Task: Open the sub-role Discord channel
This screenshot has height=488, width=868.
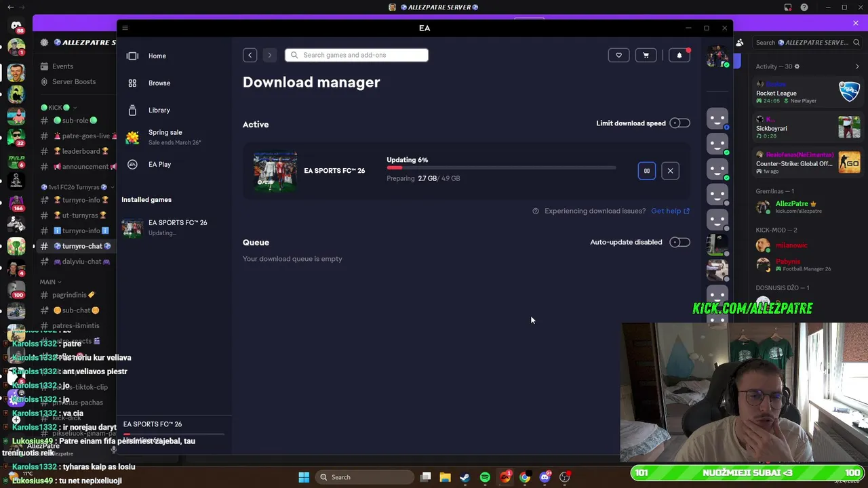Action: (75, 121)
